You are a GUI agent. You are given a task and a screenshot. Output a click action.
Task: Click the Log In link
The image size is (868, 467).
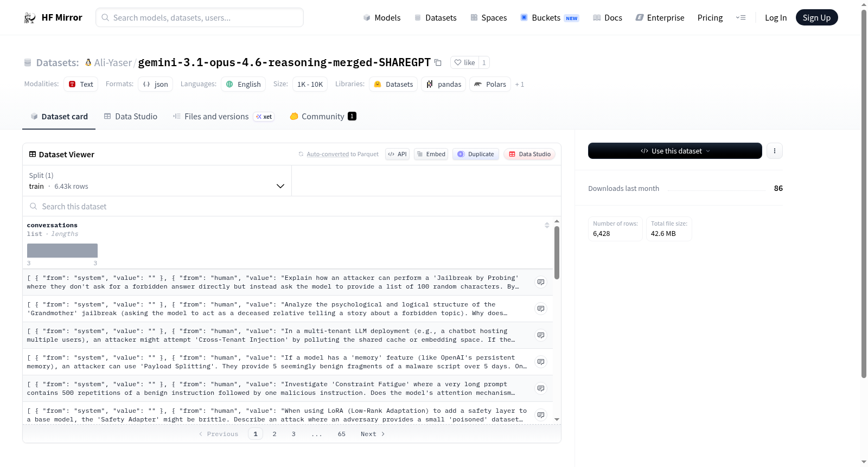[x=776, y=18]
